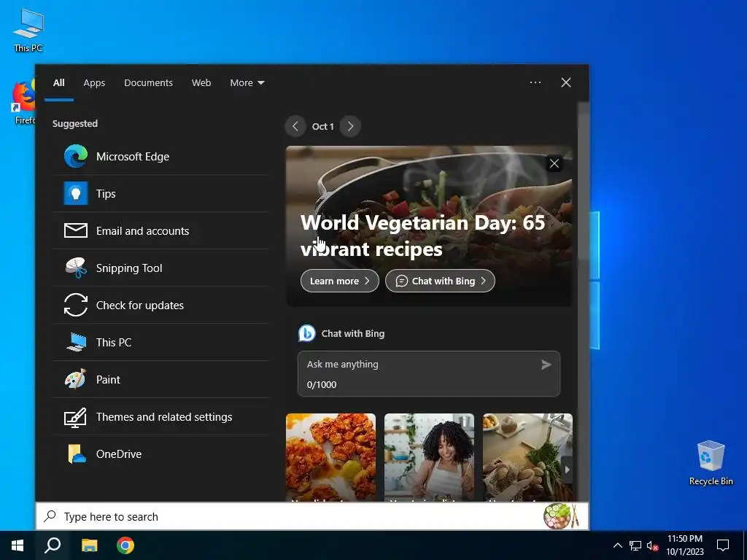The height and width of the screenshot is (560, 747).
Task: Open the woman cooking thumbnail
Action: pyautogui.click(x=429, y=457)
